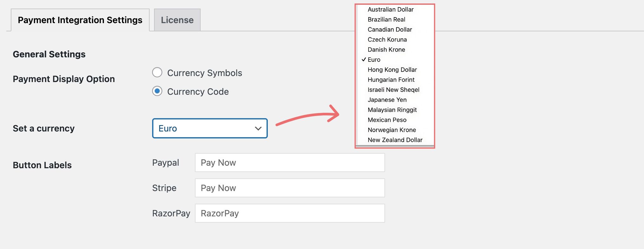Switch to the License tab
Image resolution: width=644 pixels, height=249 pixels.
pos(177,20)
